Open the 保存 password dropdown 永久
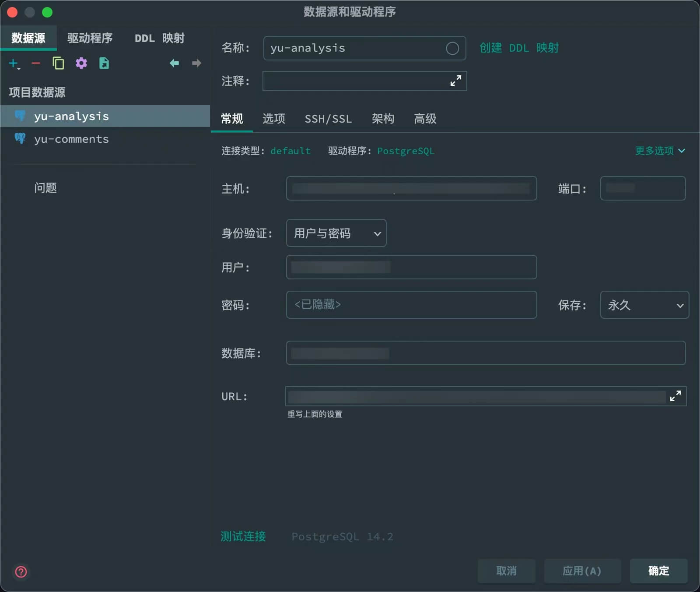Viewport: 700px width, 592px height. tap(644, 305)
